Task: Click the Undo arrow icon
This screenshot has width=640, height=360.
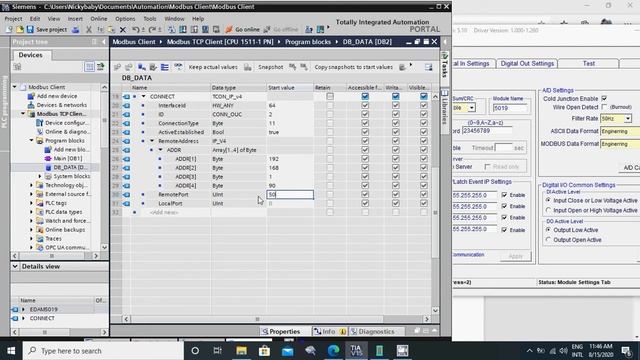Action: pyautogui.click(x=136, y=29)
